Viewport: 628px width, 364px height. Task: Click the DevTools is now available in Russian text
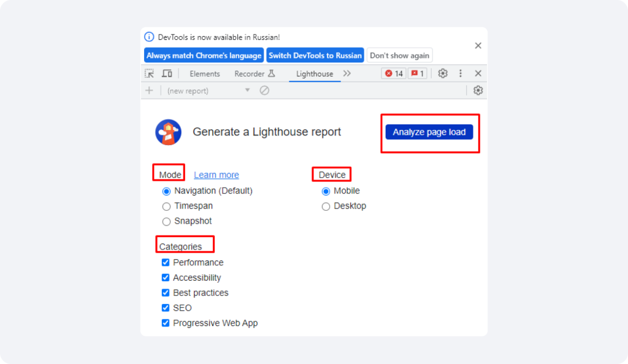pos(219,37)
